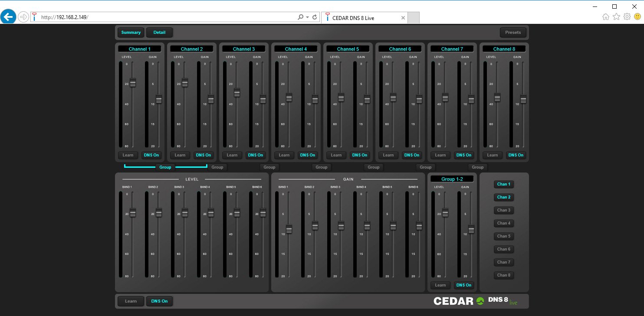Switch to the Detail view
This screenshot has width=644, height=316.
tap(159, 33)
